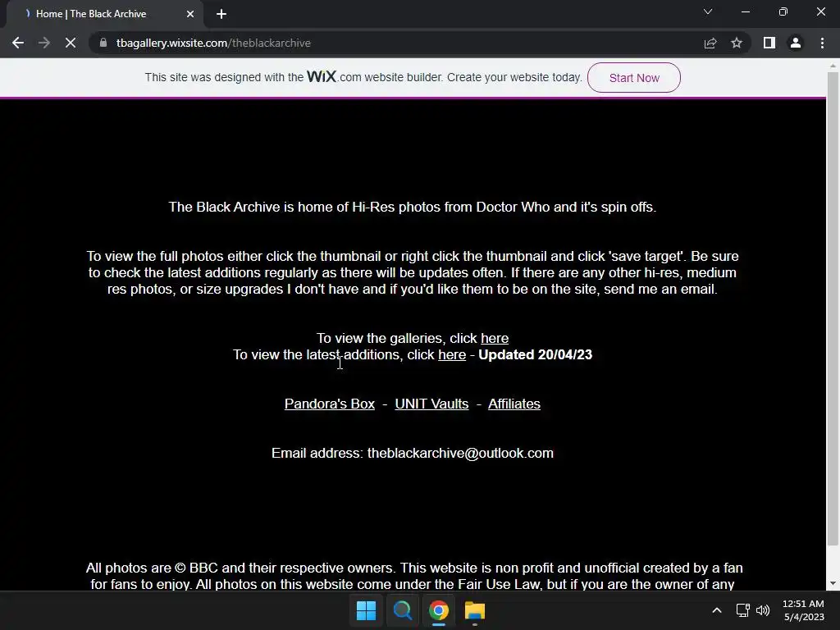Restore down the Chrome window

783,11
